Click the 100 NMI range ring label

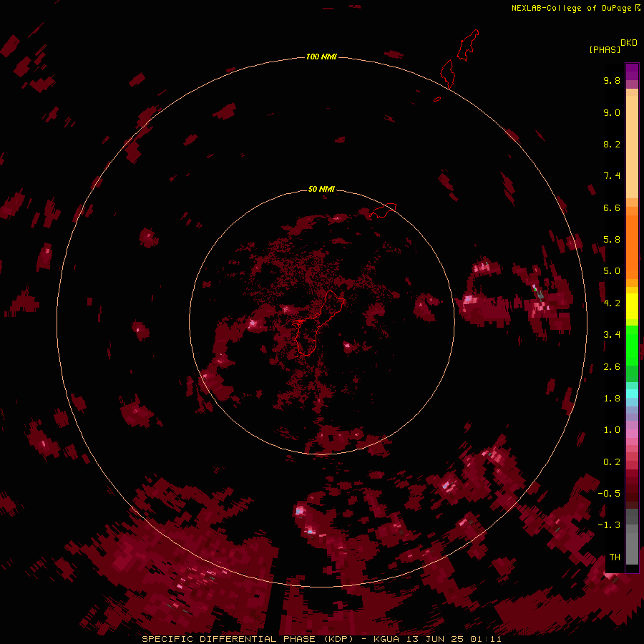point(321,57)
